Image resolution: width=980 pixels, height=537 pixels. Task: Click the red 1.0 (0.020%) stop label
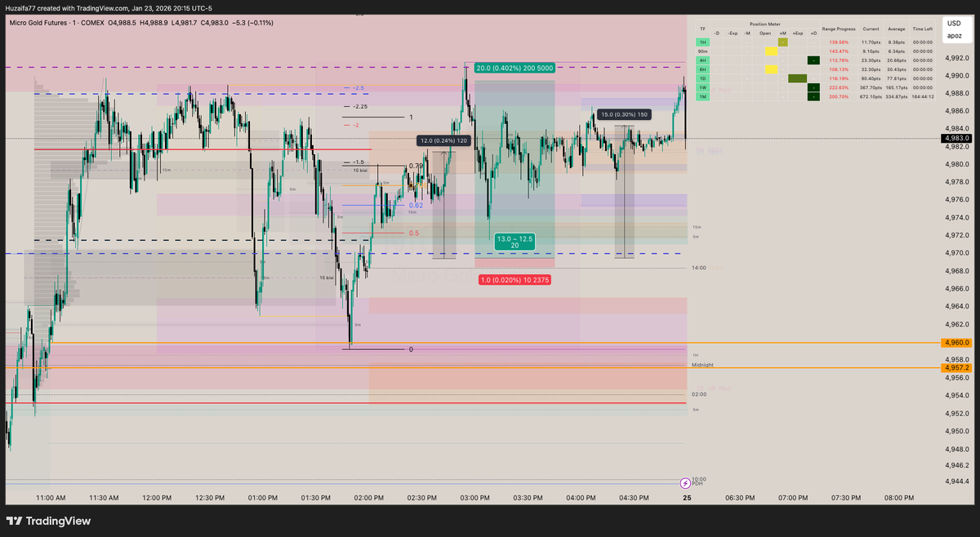(x=515, y=280)
